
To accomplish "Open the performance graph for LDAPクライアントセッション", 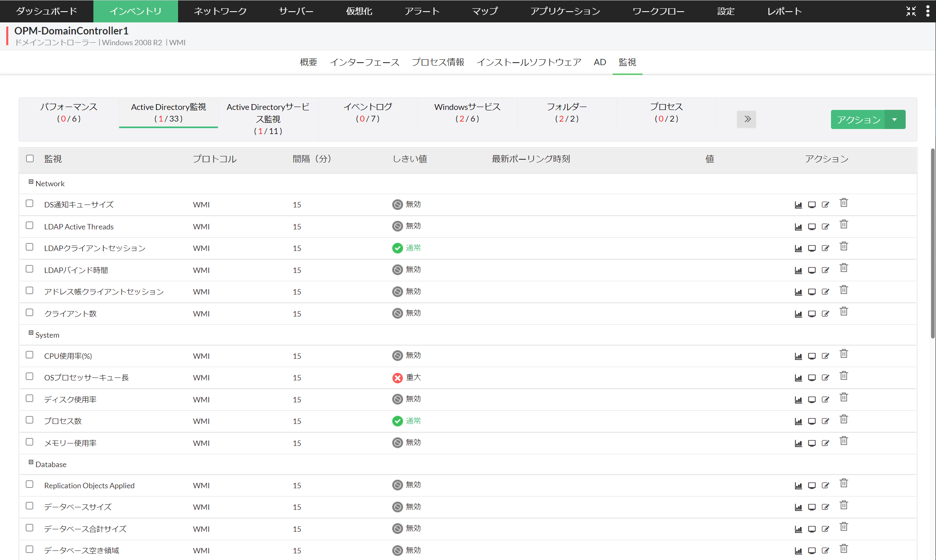I will [x=798, y=248].
